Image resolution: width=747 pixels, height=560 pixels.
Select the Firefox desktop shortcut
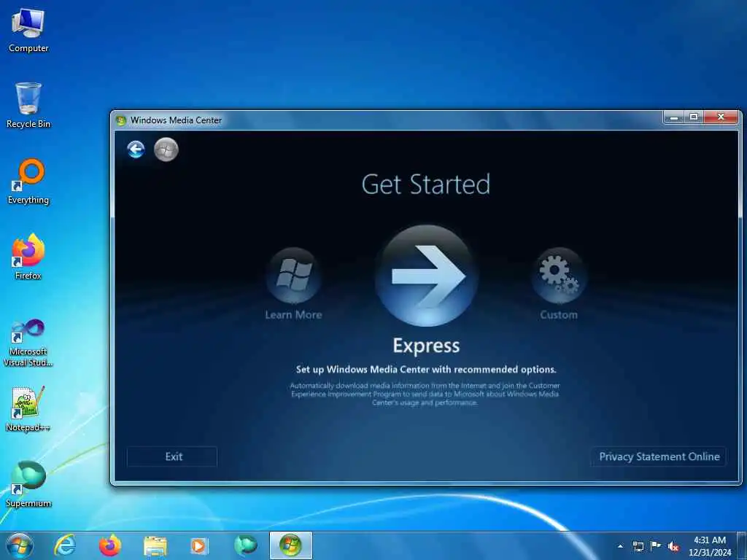tap(28, 257)
